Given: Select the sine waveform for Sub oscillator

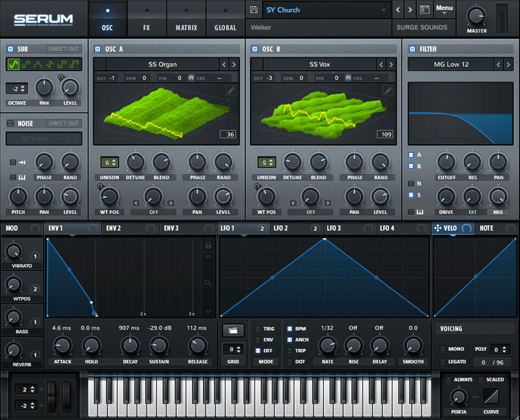Looking at the screenshot, I should pyautogui.click(x=13, y=64).
